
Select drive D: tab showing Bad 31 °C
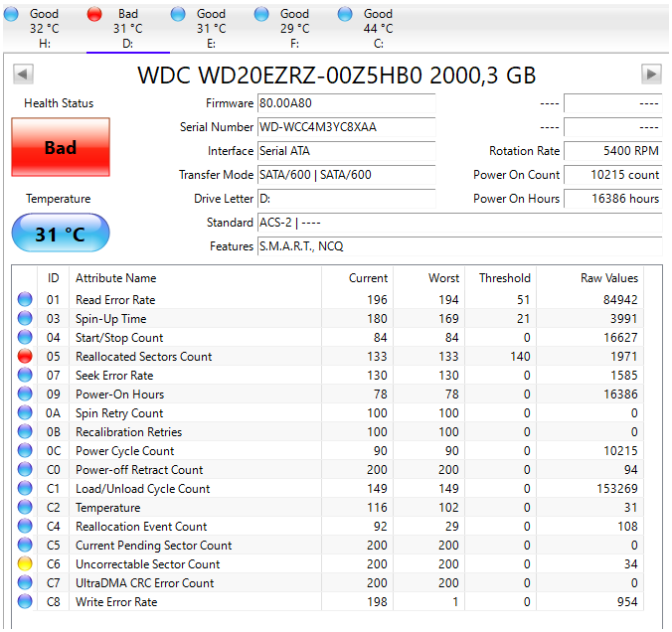click(128, 28)
